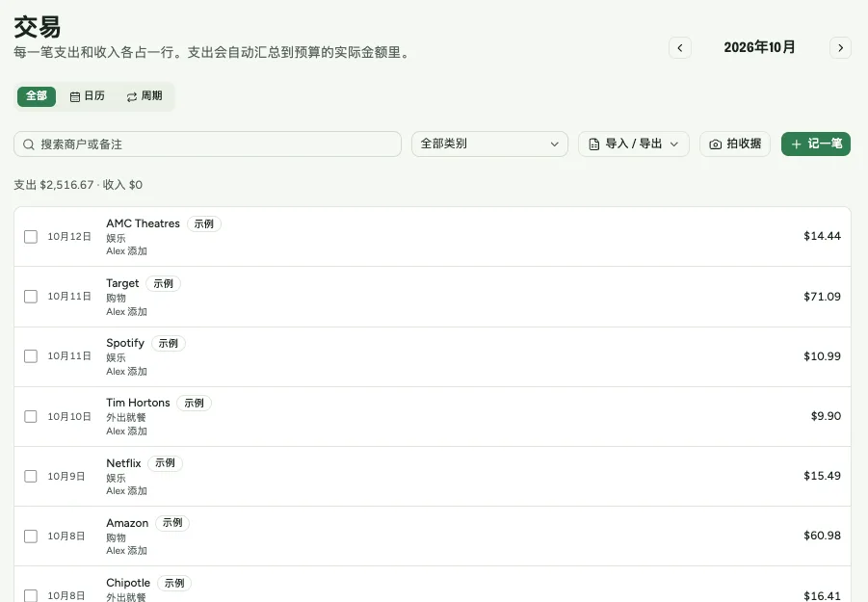868x602 pixels.
Task: Click the 示例 badge next to Spotify
Action: point(169,343)
